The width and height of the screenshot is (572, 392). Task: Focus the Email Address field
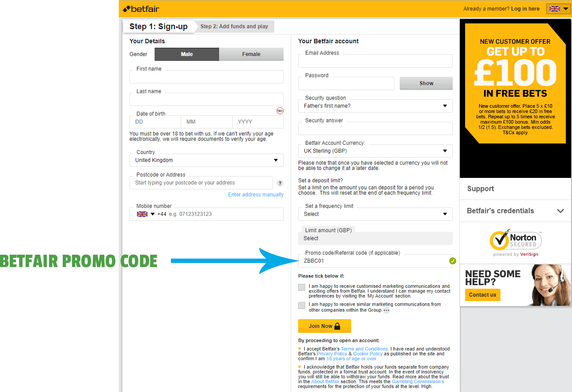click(x=375, y=61)
